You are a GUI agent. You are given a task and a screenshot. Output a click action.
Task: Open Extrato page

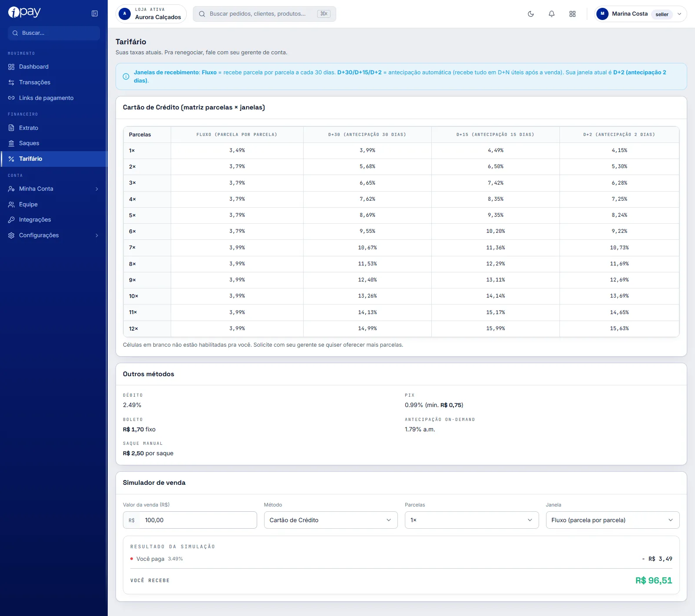54,128
